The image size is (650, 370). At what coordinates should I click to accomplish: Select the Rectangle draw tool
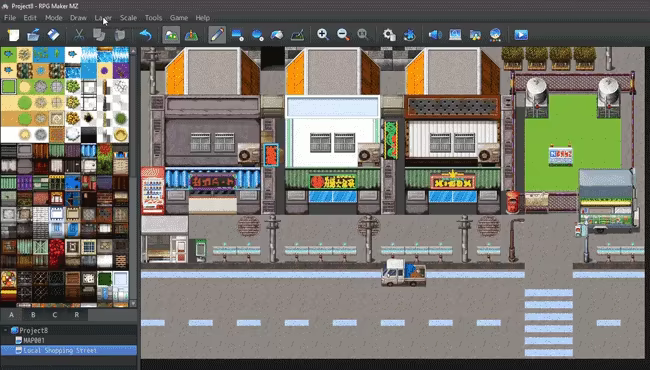(x=238, y=35)
